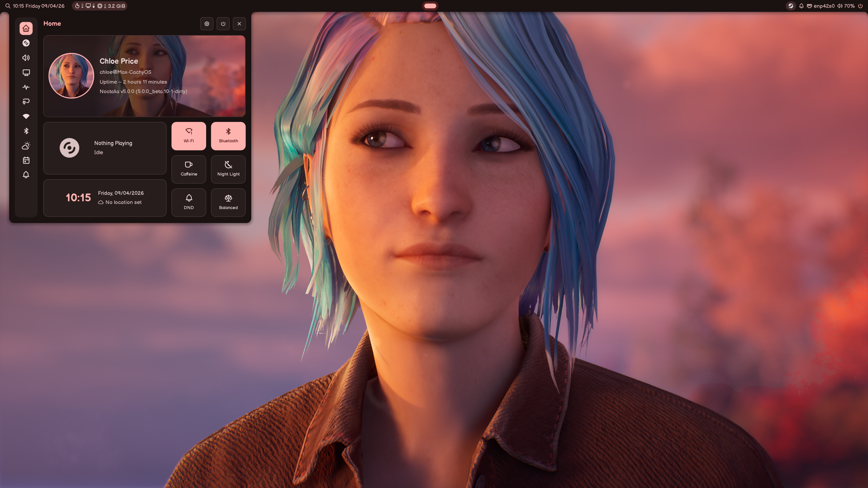The image size is (868, 488).
Task: Open the Home tab in sidebar
Action: tap(26, 28)
